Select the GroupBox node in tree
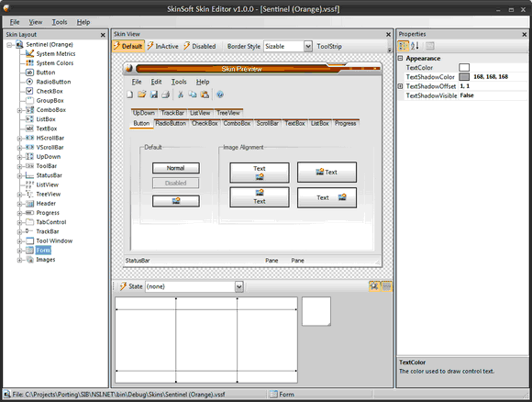 pos(50,101)
